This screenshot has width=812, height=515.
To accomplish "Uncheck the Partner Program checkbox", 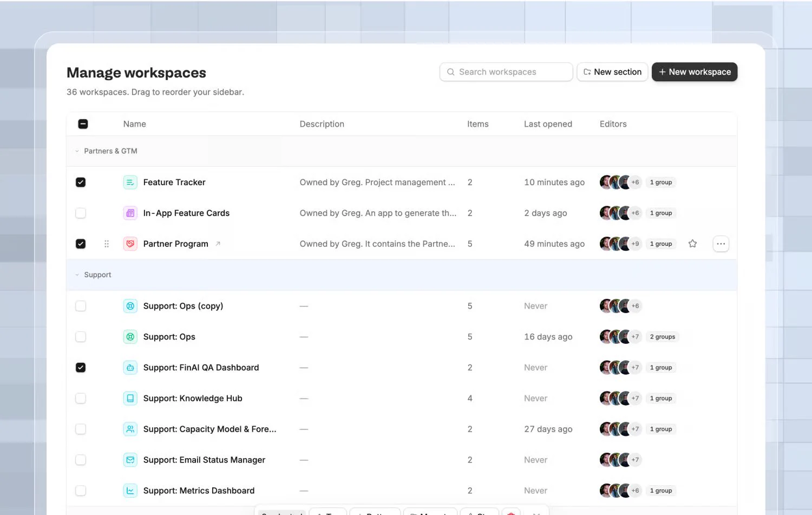I will (x=81, y=244).
